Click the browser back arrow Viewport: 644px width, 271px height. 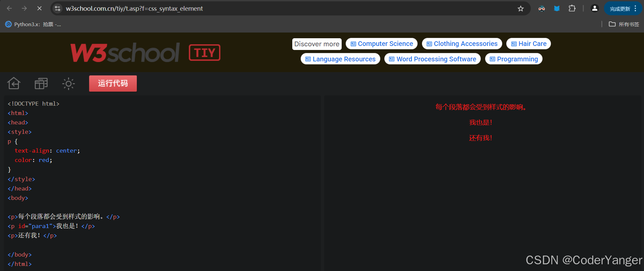pyautogui.click(x=9, y=8)
